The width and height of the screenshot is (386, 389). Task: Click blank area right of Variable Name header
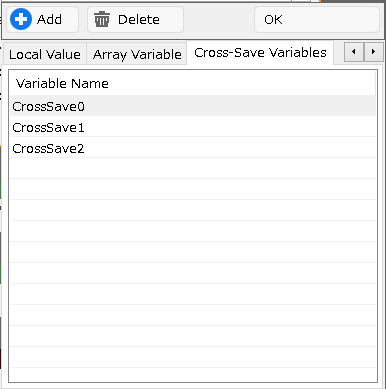242,83
